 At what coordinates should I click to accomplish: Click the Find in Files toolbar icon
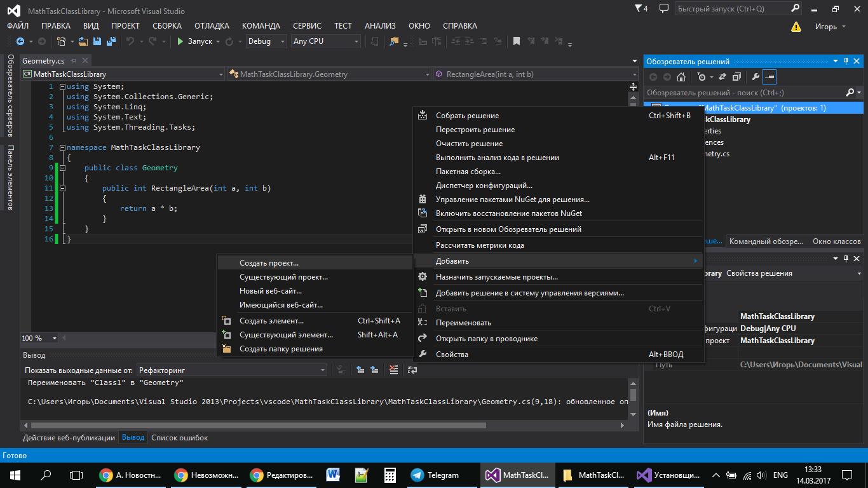(x=394, y=41)
